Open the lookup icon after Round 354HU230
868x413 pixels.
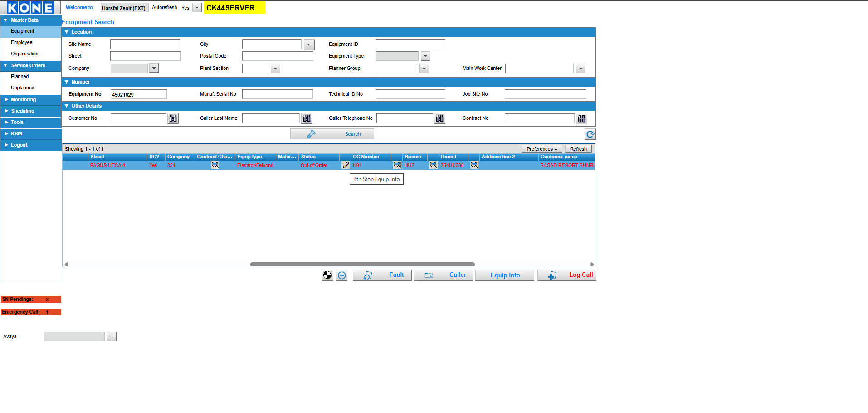coord(474,165)
